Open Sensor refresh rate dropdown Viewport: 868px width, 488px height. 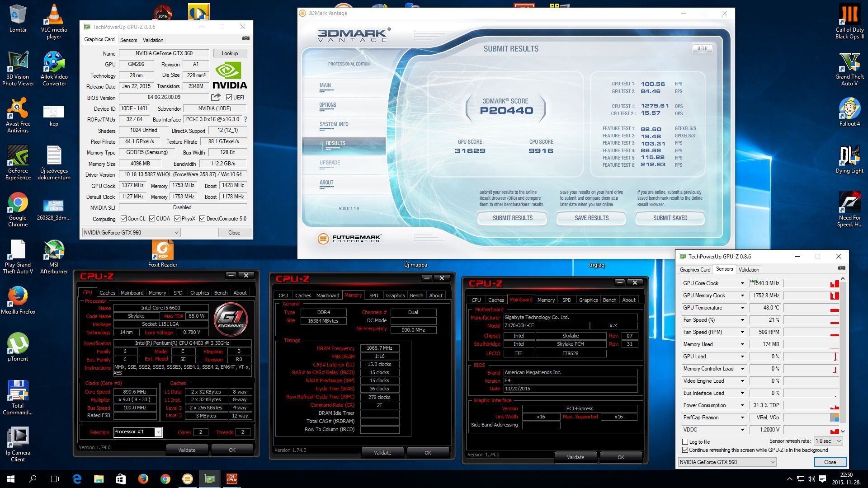click(828, 441)
